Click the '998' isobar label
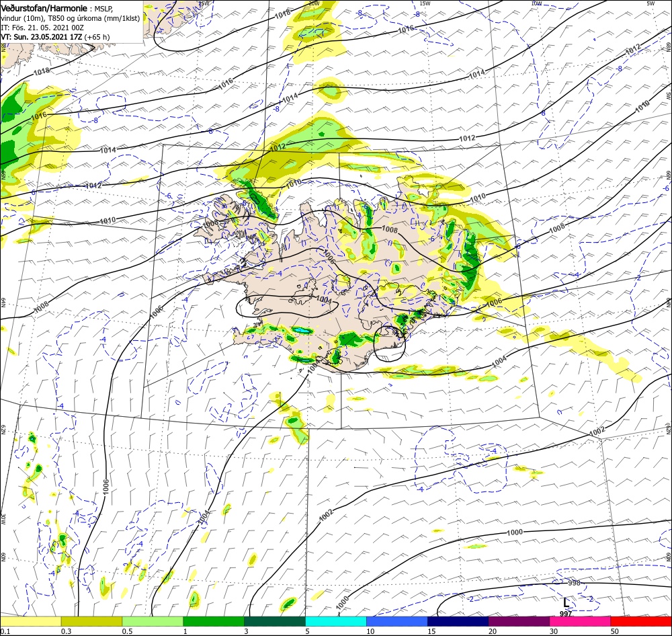The height and width of the screenshot is (636, 672). pos(574,583)
